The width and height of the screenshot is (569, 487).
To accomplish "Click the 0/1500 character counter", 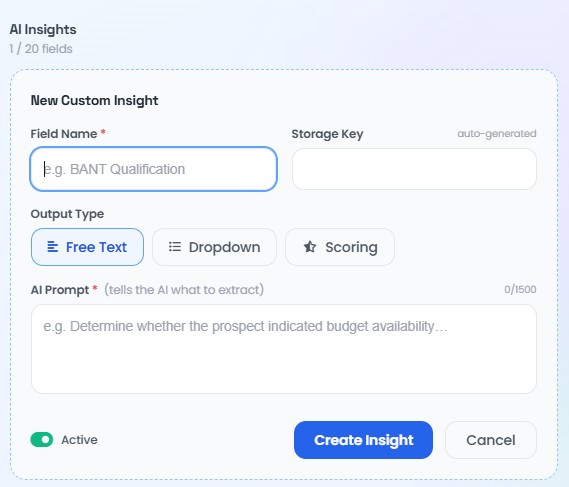I will (x=520, y=289).
